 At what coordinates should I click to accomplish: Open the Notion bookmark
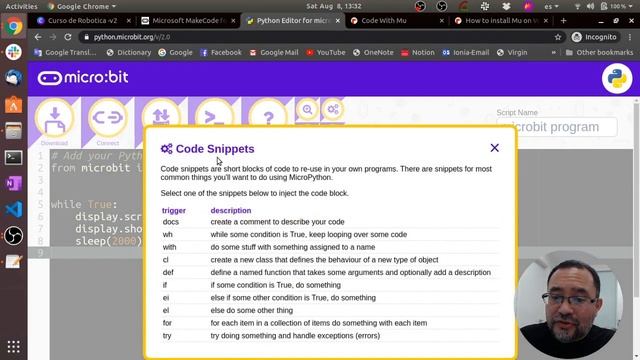coord(418,52)
